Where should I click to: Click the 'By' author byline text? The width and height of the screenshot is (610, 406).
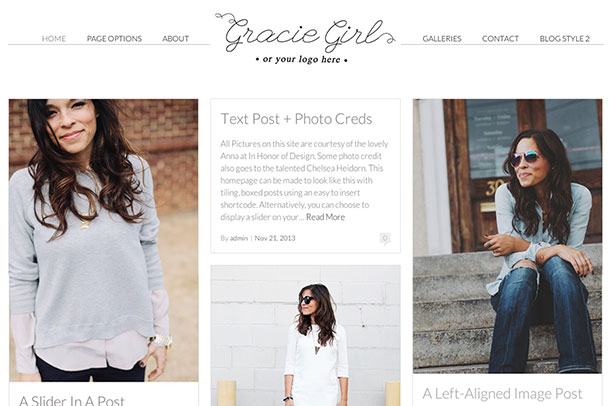click(x=224, y=238)
